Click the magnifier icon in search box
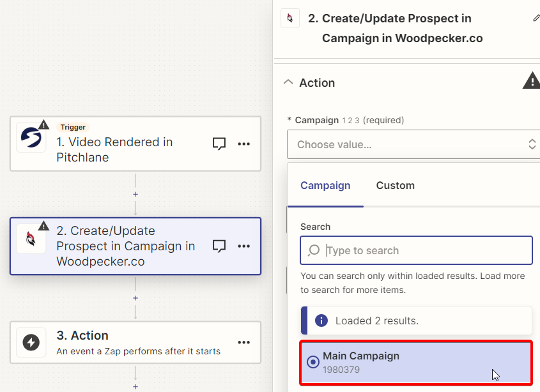 [314, 250]
